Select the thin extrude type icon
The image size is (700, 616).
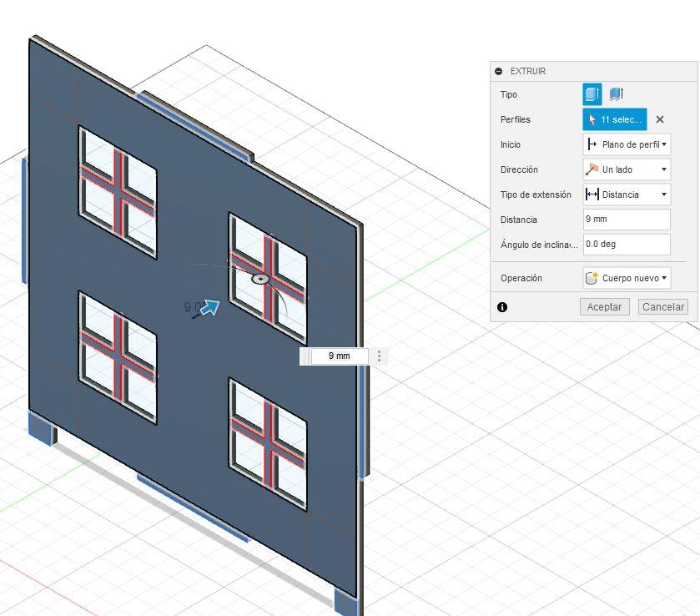[x=617, y=94]
